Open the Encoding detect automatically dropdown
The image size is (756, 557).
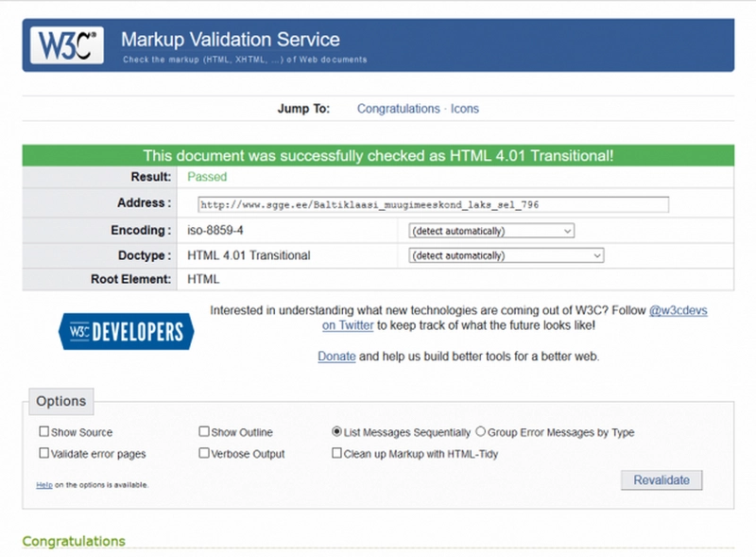491,231
